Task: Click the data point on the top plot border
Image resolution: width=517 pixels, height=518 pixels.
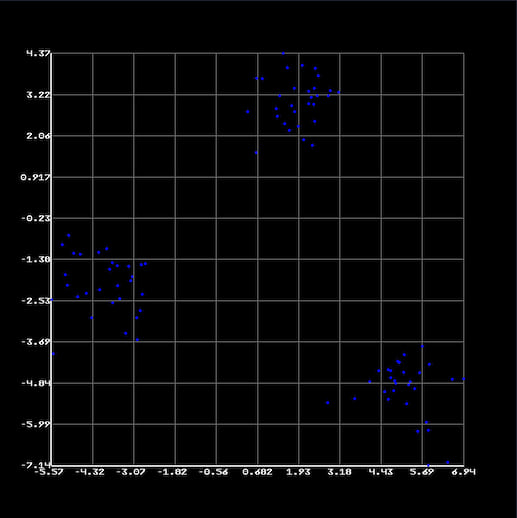Action: pyautogui.click(x=283, y=53)
